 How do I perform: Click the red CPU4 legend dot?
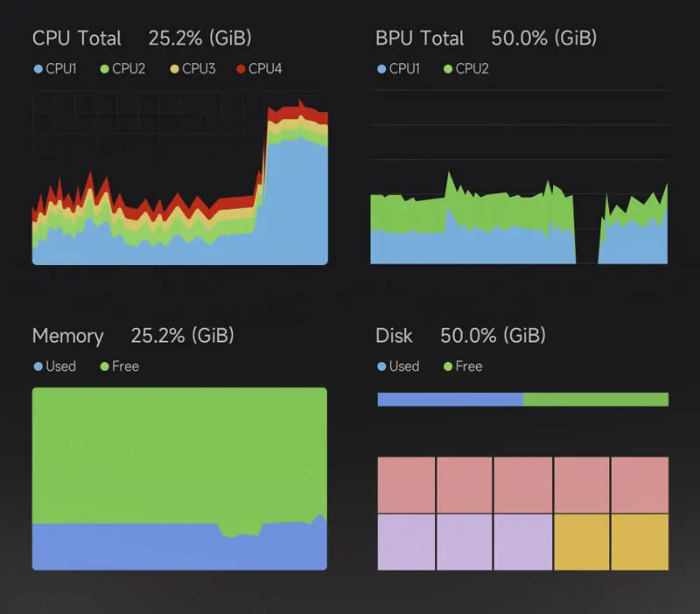[x=241, y=68]
